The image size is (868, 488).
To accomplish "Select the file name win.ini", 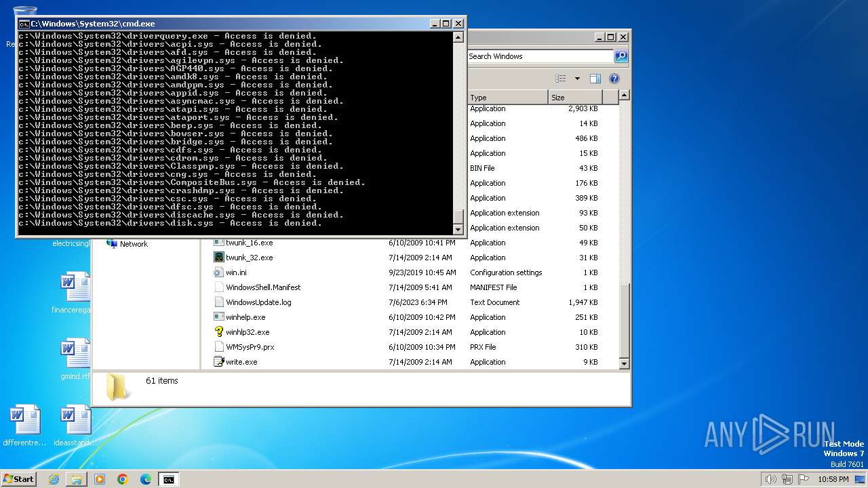I will (236, 272).
